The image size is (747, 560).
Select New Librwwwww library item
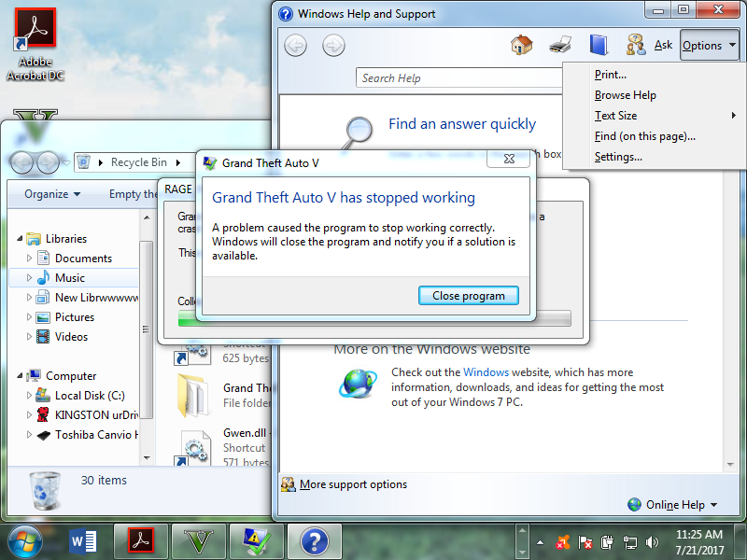pyautogui.click(x=97, y=297)
